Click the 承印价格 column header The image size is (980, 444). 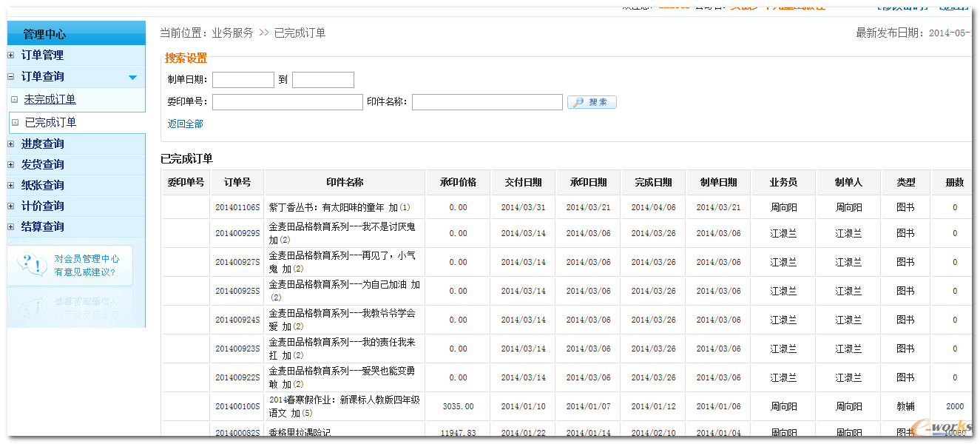459,182
